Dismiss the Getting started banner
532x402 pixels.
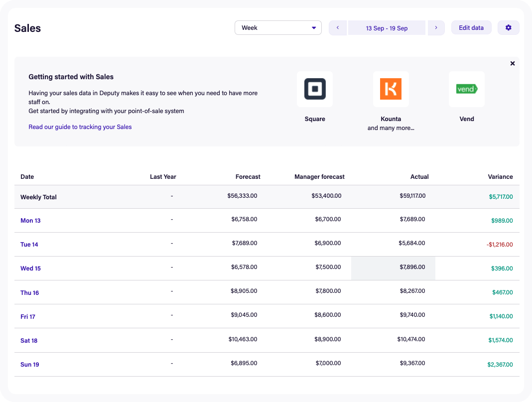click(513, 64)
